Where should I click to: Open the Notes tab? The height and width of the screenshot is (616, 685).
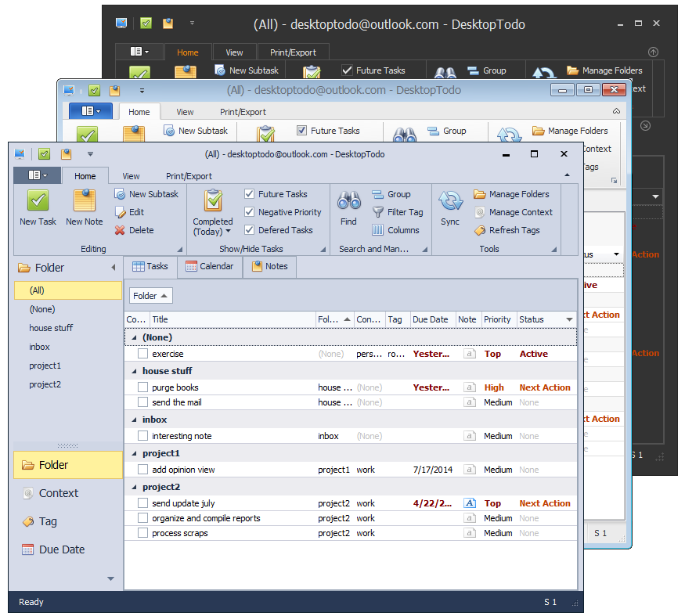click(269, 266)
